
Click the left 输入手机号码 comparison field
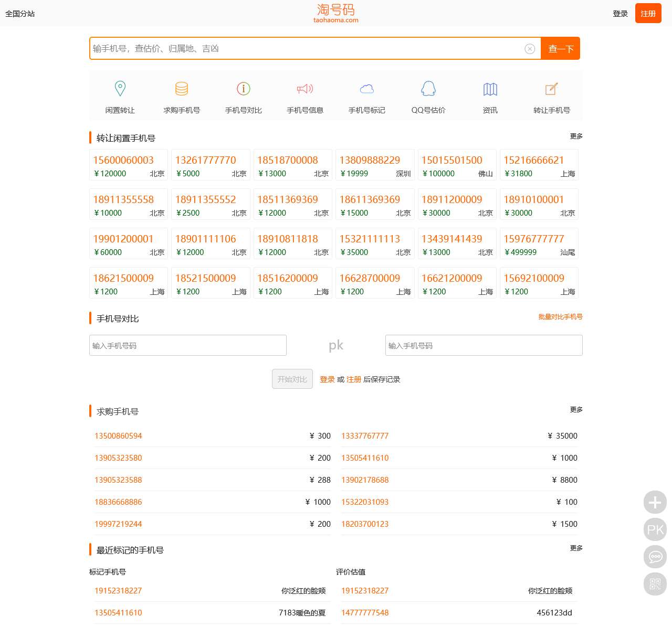pos(188,345)
